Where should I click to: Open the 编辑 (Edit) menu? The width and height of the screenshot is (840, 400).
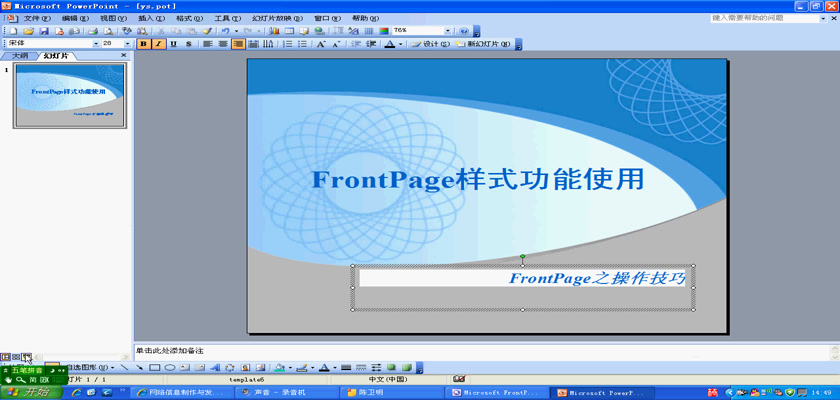click(x=74, y=18)
